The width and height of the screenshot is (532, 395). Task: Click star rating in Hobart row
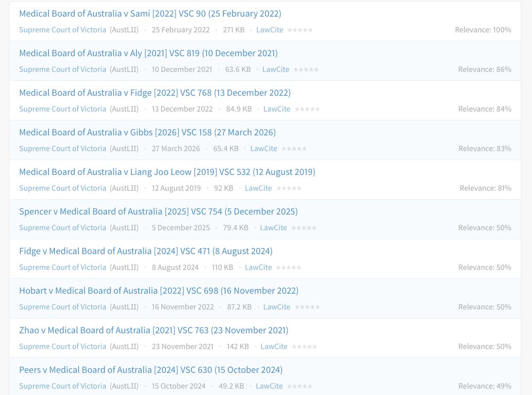tap(307, 307)
